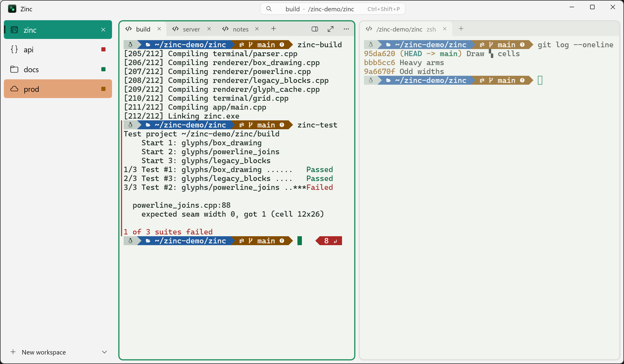Viewport: 624px width, 364px height.
Task: Click the red status square beside api
Action: [103, 49]
